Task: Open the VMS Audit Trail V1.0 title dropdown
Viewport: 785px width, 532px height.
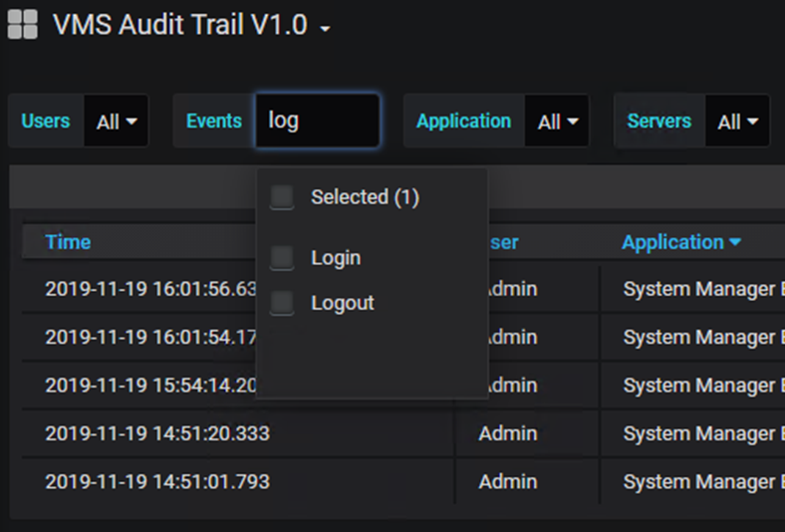Action: coord(325,29)
